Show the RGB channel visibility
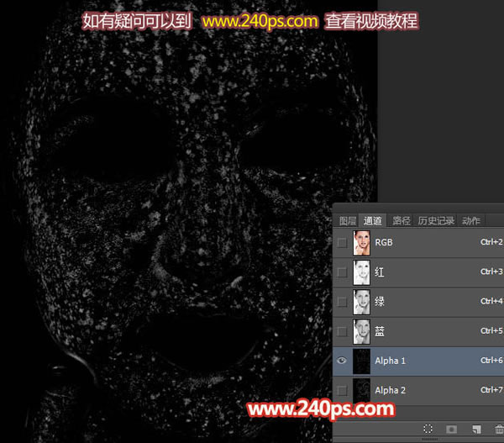The width and height of the screenshot is (504, 443). (x=341, y=243)
